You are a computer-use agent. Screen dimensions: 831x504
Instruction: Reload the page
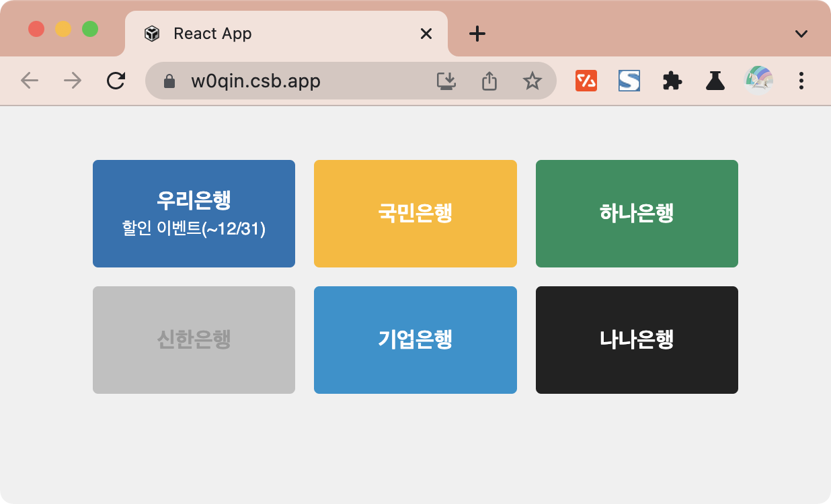point(116,81)
